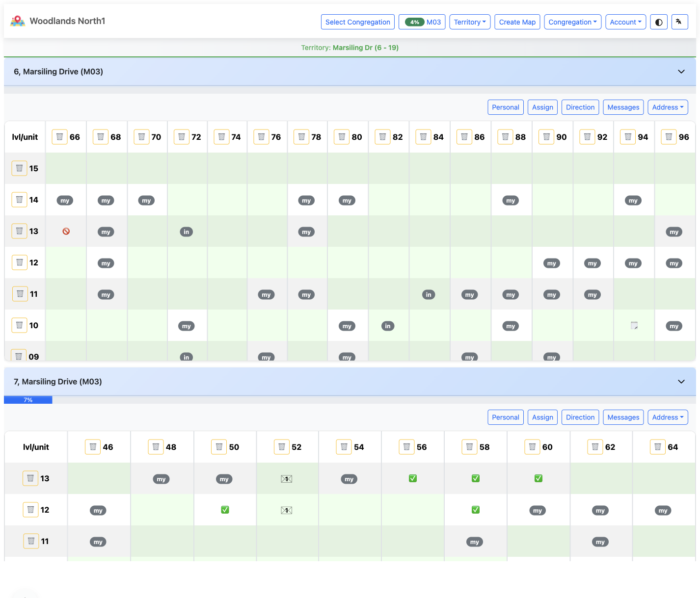Screen dimensions: 700x598
Task: Click the green checkmark at unit 60 level 13
Action: click(538, 478)
